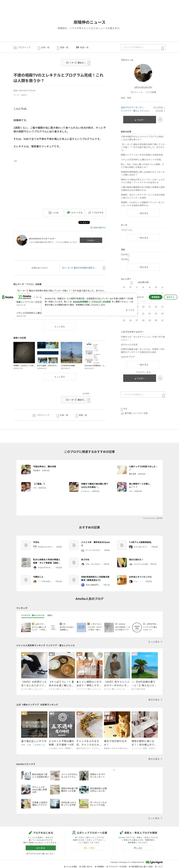Close the cookie notice with × とじる
Screen dimensions: 179x868
coord(130,310)
